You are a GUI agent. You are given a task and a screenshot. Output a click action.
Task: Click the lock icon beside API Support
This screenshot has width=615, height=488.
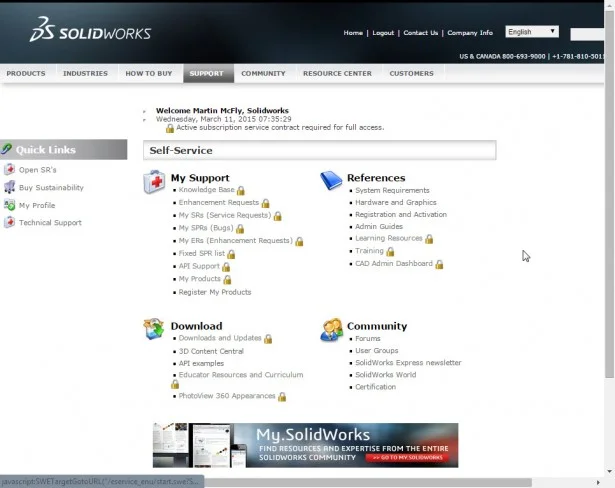pyautogui.click(x=226, y=267)
